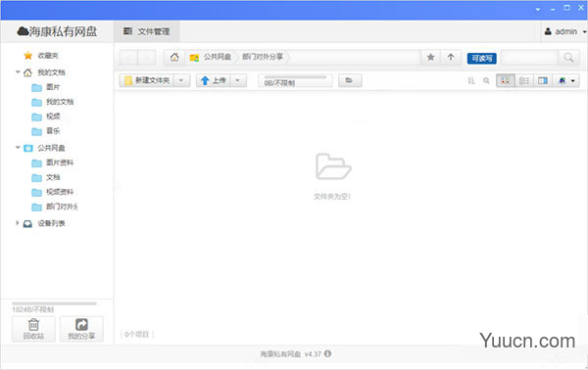The width and height of the screenshot is (588, 370).
Task: Click the 设备列表 drive icon
Action: coord(27,224)
